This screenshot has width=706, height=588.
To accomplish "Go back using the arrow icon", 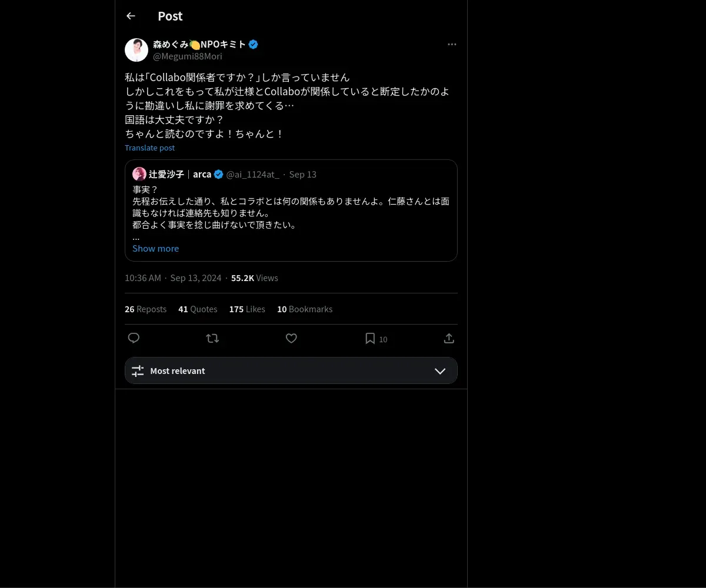I will (x=131, y=16).
